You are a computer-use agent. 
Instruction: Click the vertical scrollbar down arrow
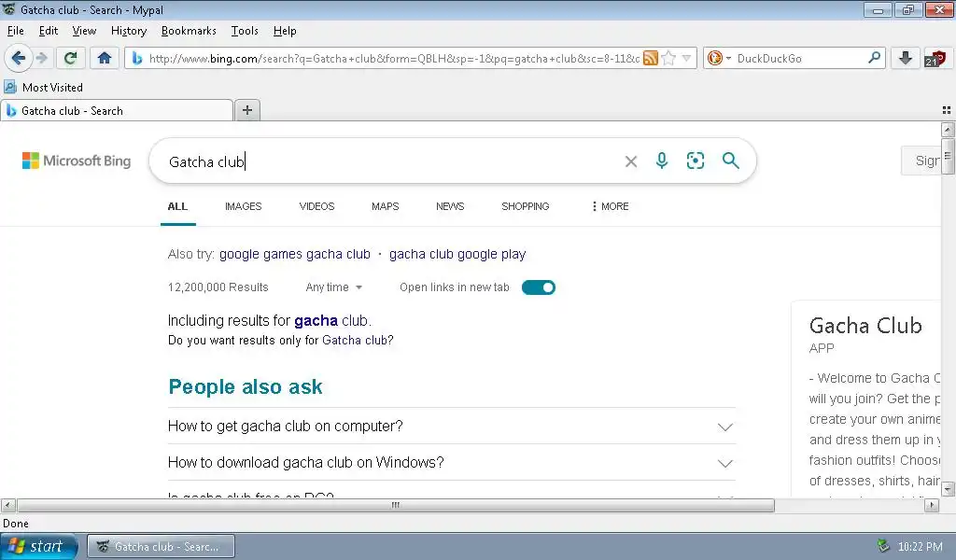click(948, 489)
